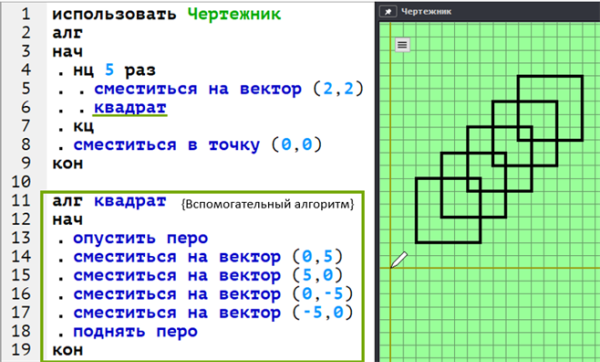Click line number 1 in the gutter
The width and height of the screenshot is (600, 362).
(26, 14)
